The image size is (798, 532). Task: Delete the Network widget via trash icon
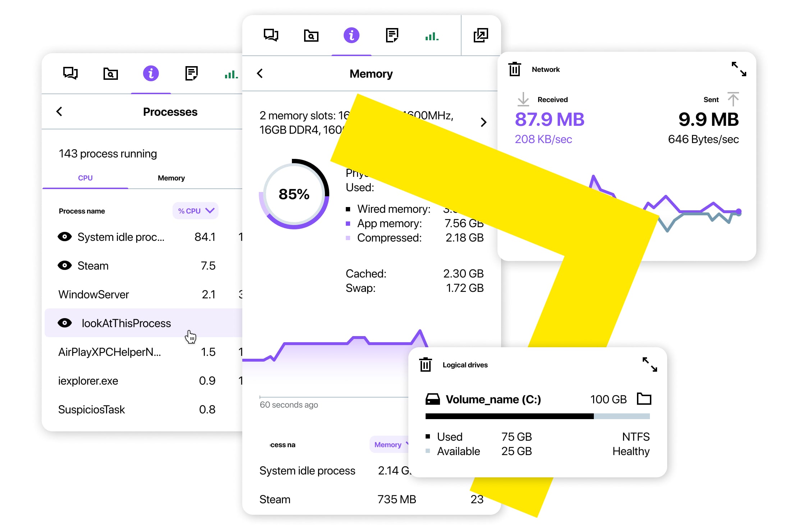point(514,69)
